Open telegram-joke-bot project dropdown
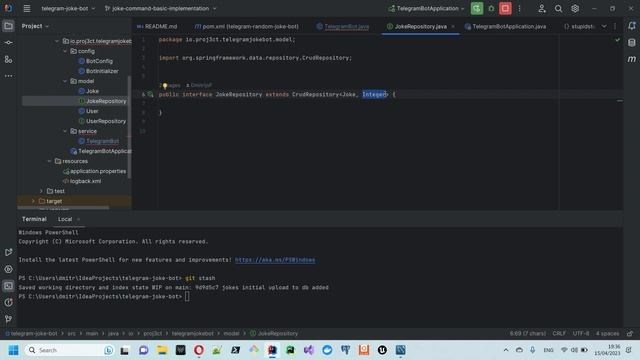 (x=68, y=8)
